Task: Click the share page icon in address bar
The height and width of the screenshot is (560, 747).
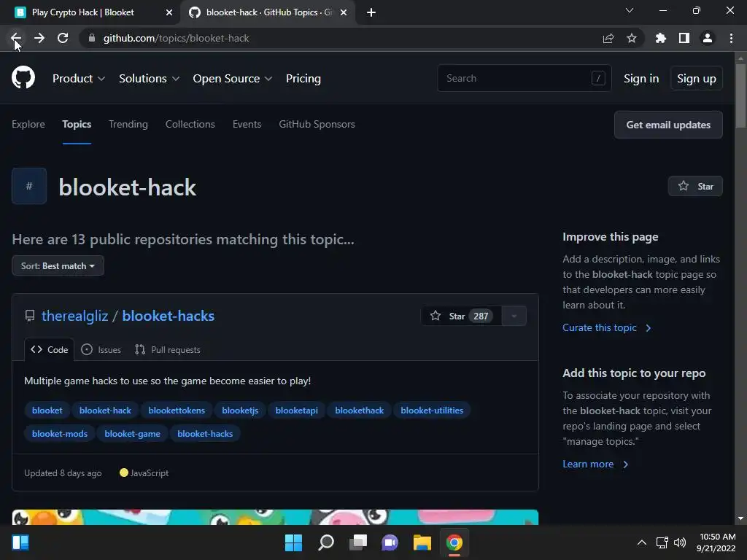Action: 608,38
